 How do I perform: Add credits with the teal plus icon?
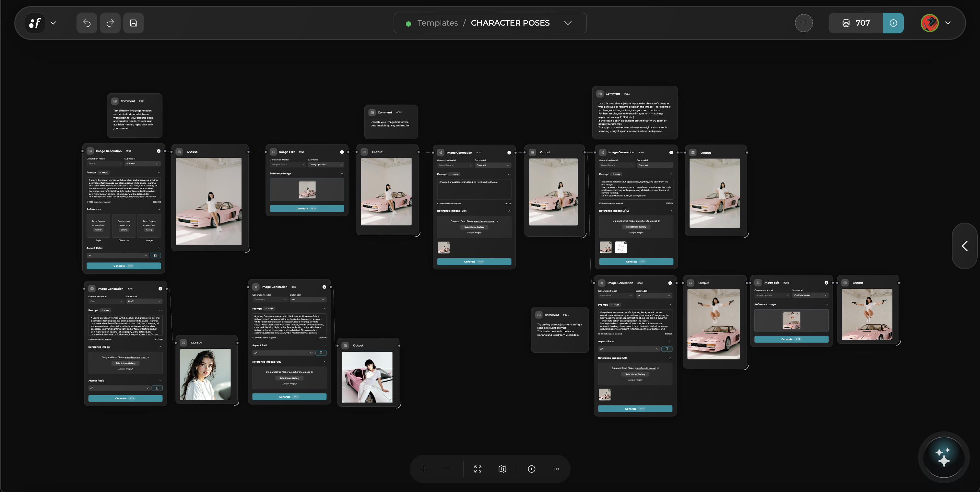[x=893, y=23]
